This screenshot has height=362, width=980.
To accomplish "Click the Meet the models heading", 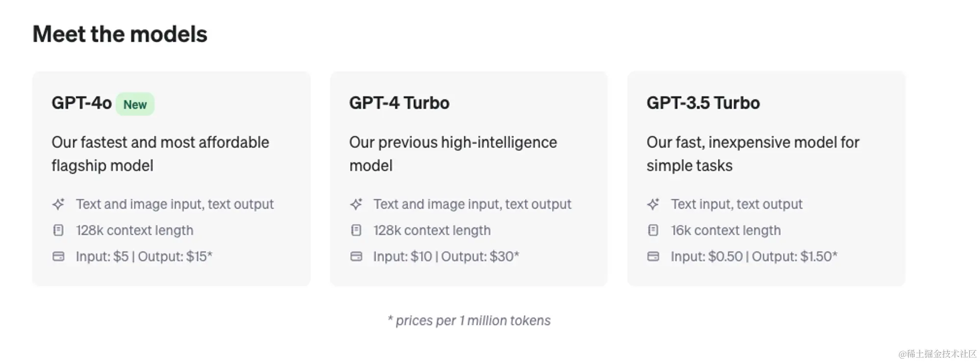I will click(x=120, y=34).
